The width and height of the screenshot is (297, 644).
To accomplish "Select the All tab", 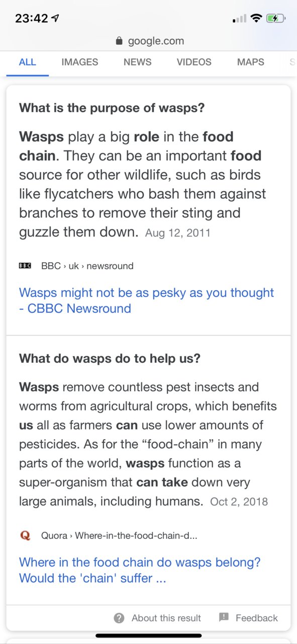I will pyautogui.click(x=27, y=62).
